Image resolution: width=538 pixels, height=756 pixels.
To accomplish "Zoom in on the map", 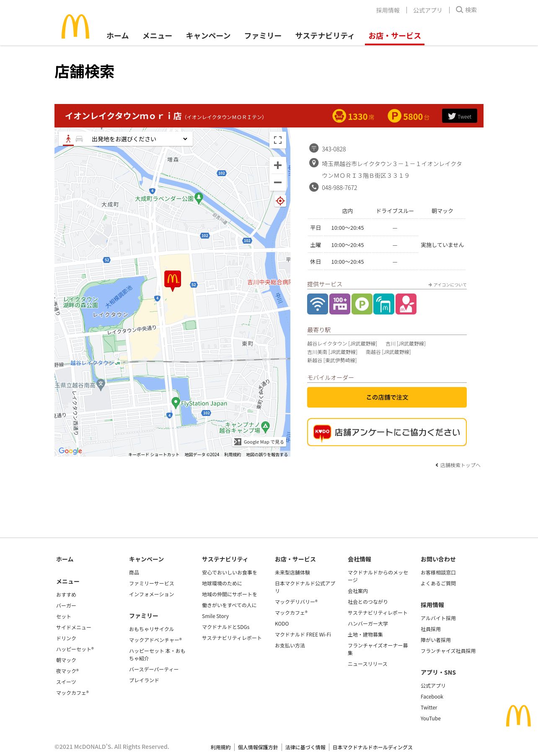I will pyautogui.click(x=277, y=165).
